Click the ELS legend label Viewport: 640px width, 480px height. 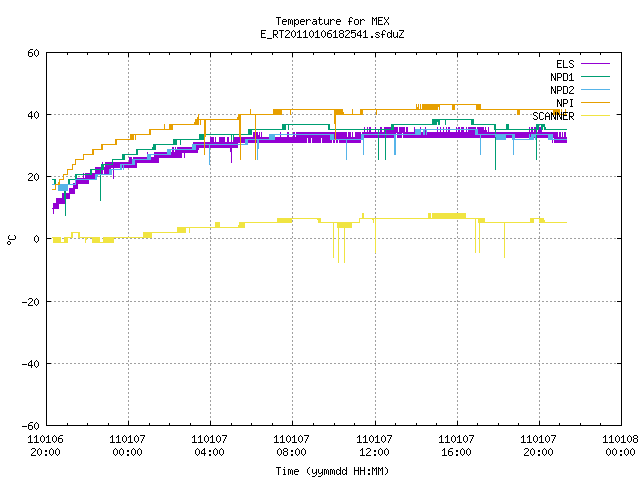[x=565, y=64]
